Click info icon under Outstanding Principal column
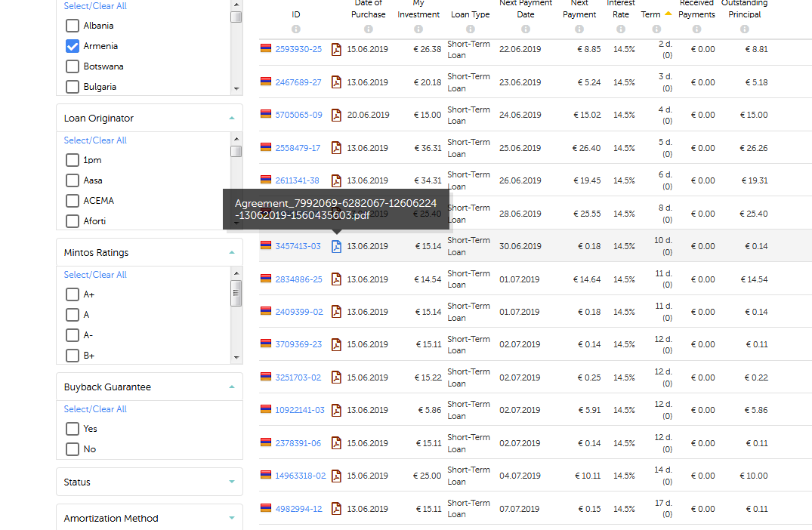 [744, 29]
